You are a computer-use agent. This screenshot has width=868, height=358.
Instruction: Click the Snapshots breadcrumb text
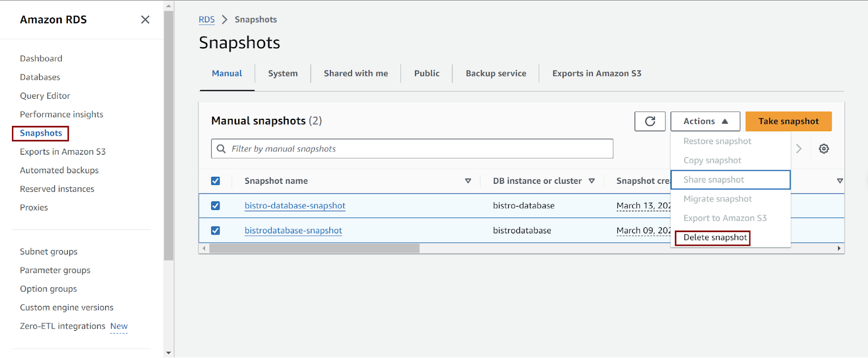pyautogui.click(x=256, y=20)
